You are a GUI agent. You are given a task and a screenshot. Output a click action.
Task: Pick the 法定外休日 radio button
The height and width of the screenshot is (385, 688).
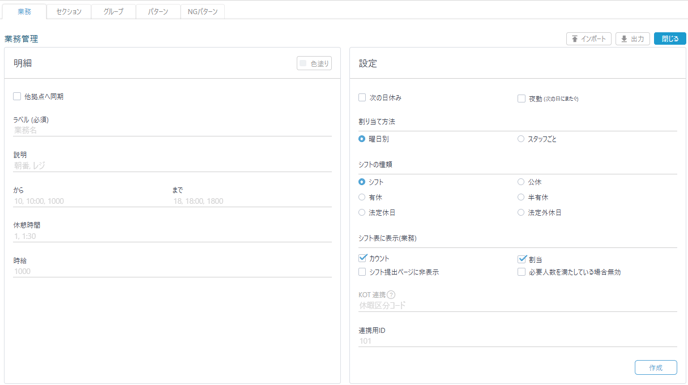[521, 212]
